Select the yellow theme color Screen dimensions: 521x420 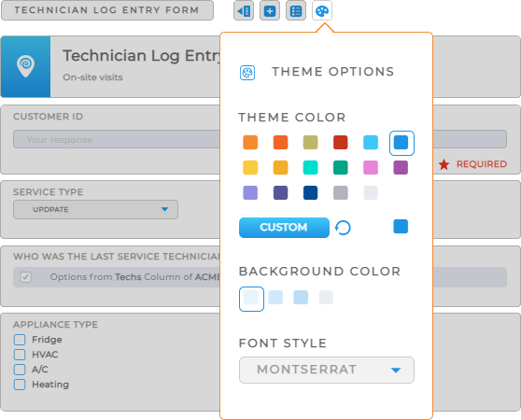tap(250, 167)
